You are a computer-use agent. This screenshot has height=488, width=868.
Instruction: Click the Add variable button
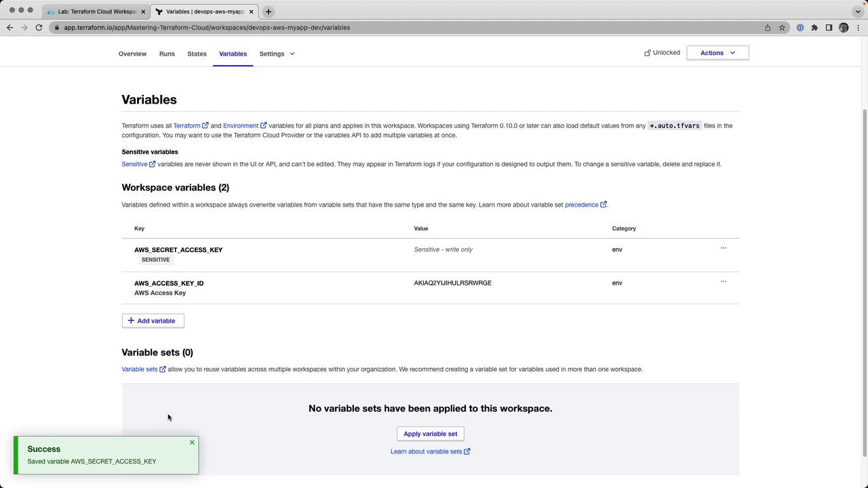tap(153, 321)
